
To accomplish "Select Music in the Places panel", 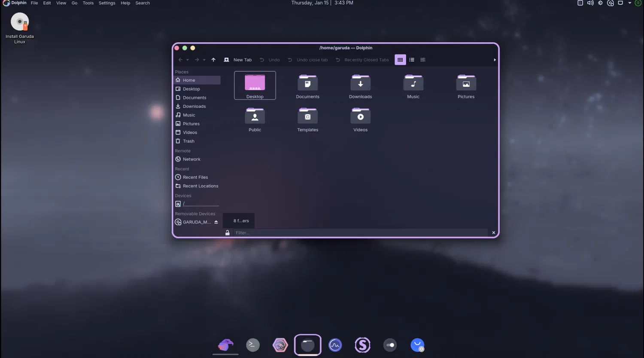I will pos(197,115).
